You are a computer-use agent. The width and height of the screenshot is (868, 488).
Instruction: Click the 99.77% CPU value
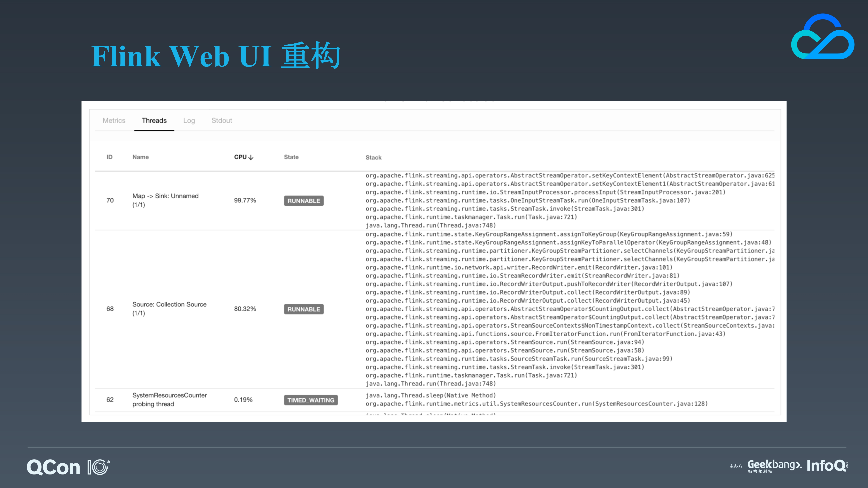click(x=245, y=200)
